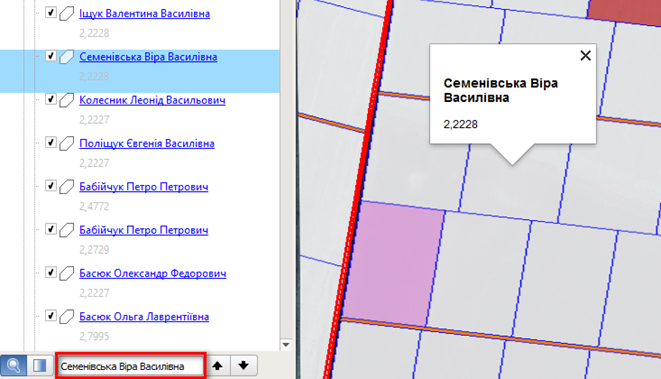
Task: Click scrollbar down arrow of the list
Action: 286,345
